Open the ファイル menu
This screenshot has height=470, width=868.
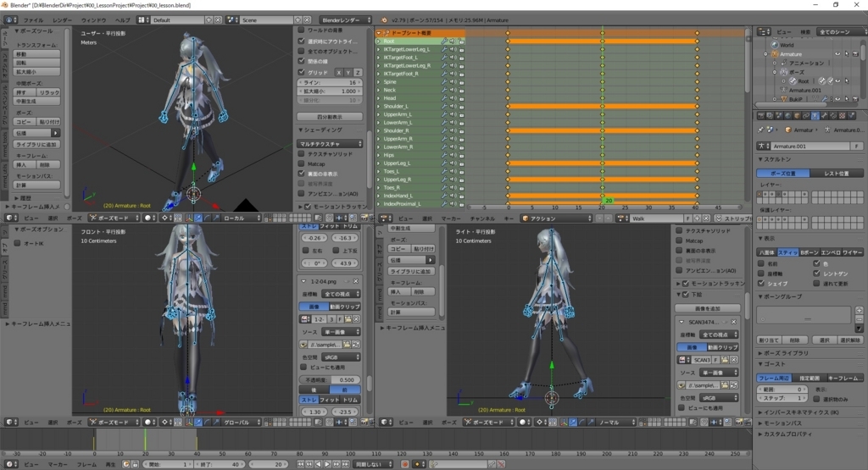coord(33,19)
